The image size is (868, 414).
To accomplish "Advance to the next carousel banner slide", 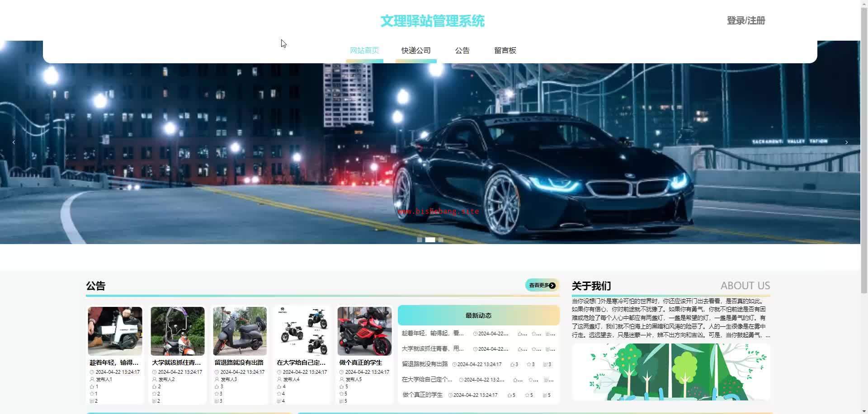I will pos(847,142).
